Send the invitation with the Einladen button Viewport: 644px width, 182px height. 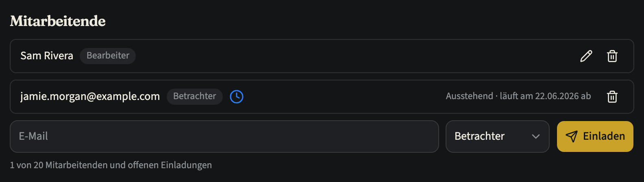tap(595, 136)
